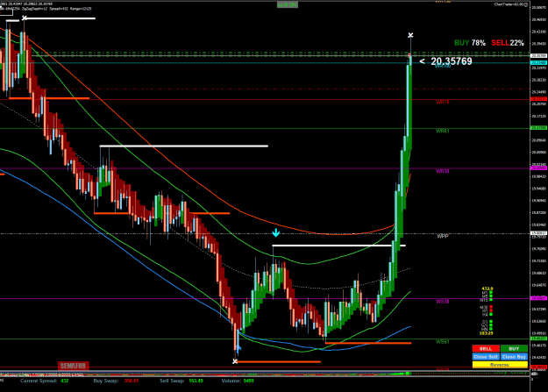Viewport: 548px width, 392px height.
Task: Click the WPP weekly pivot label
Action: pyautogui.click(x=443, y=237)
